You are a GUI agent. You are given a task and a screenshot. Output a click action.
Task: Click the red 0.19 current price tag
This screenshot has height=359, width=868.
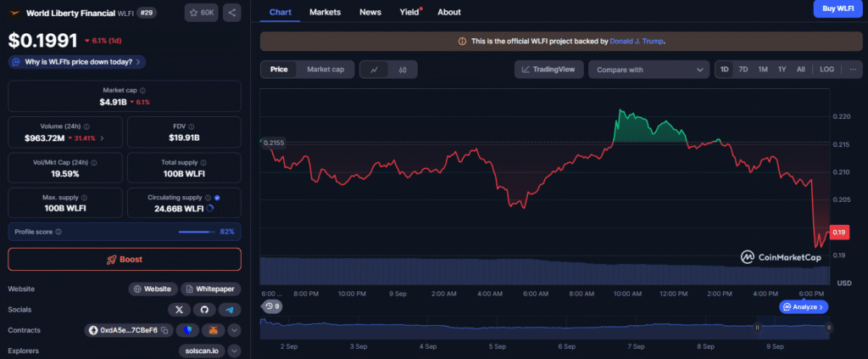pyautogui.click(x=837, y=233)
